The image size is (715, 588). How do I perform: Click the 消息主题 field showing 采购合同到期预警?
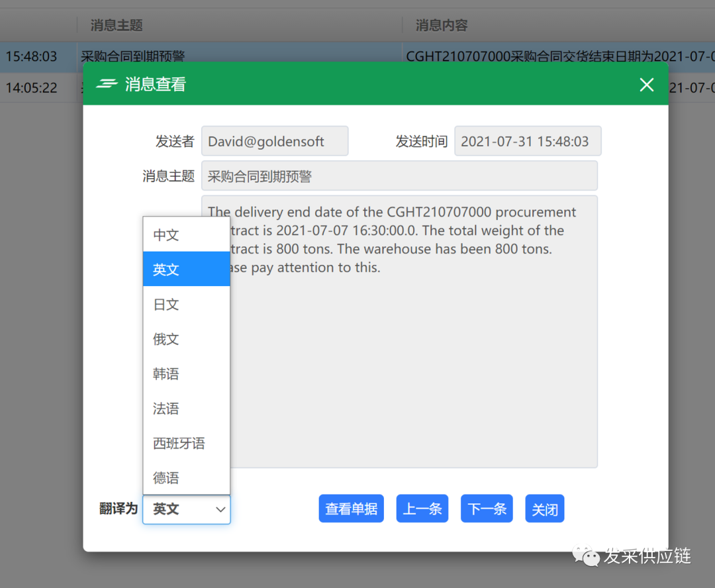pos(399,175)
